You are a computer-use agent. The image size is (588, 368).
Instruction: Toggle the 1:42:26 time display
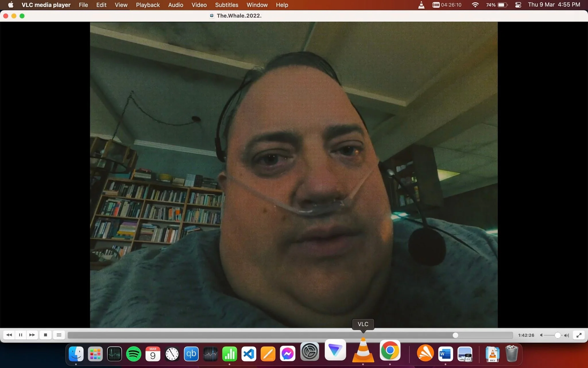(x=526, y=335)
